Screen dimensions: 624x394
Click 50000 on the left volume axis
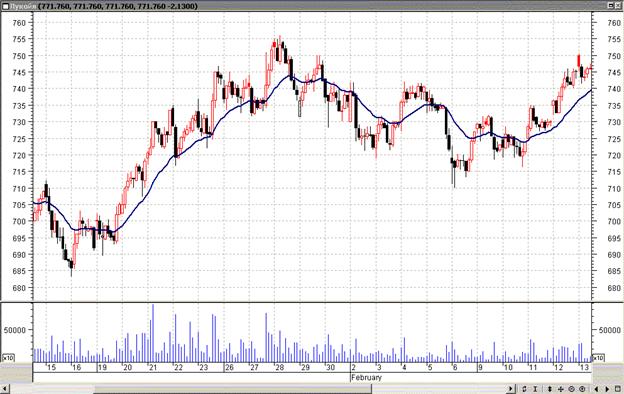(x=15, y=330)
